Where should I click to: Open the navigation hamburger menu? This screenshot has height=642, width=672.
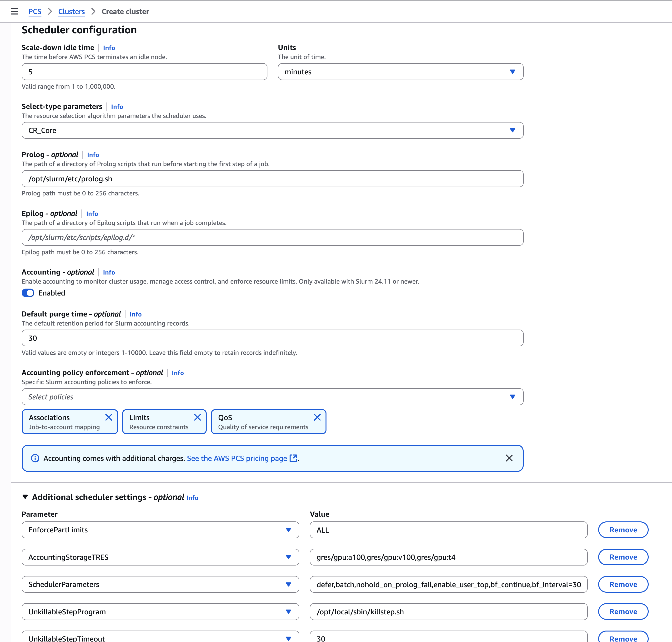click(14, 11)
